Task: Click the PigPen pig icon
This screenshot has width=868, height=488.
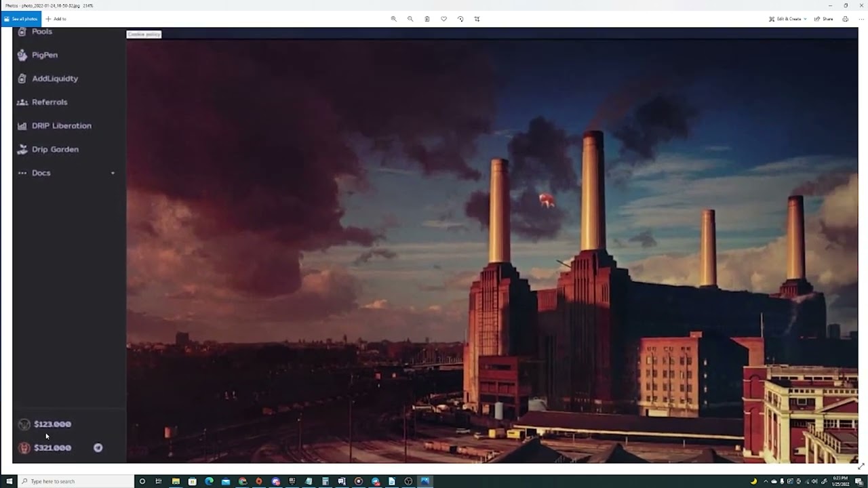Action: point(22,55)
